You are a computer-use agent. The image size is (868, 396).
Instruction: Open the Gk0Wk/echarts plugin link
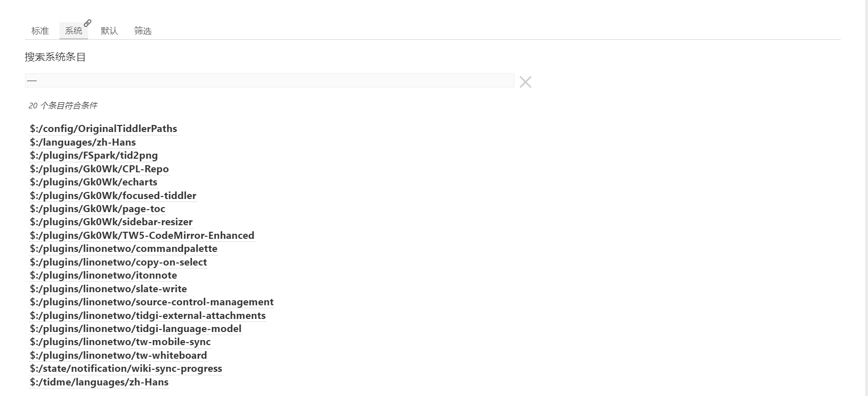[94, 182]
